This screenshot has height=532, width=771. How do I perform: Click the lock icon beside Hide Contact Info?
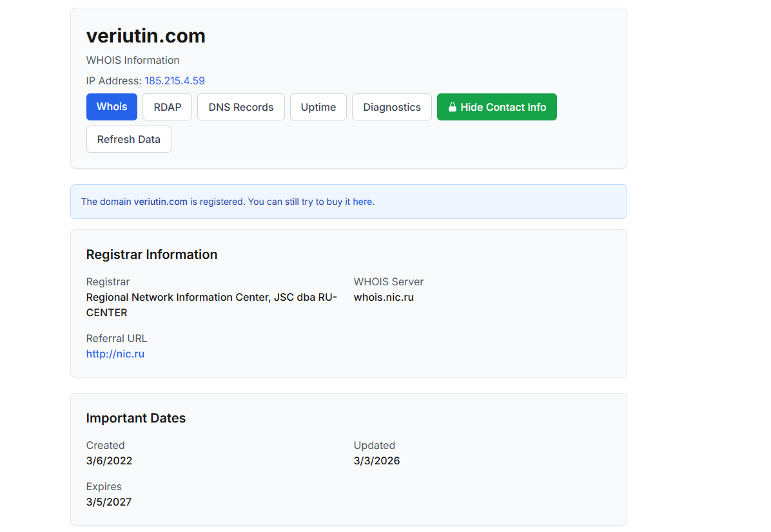(453, 108)
